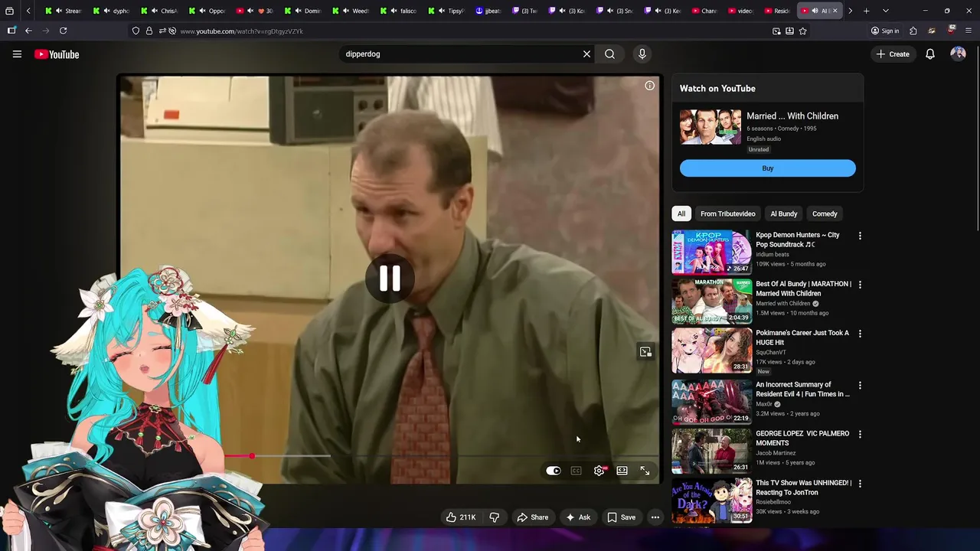The height and width of the screenshot is (551, 980).
Task: Select the From Tributevideo chip
Action: [x=727, y=214]
